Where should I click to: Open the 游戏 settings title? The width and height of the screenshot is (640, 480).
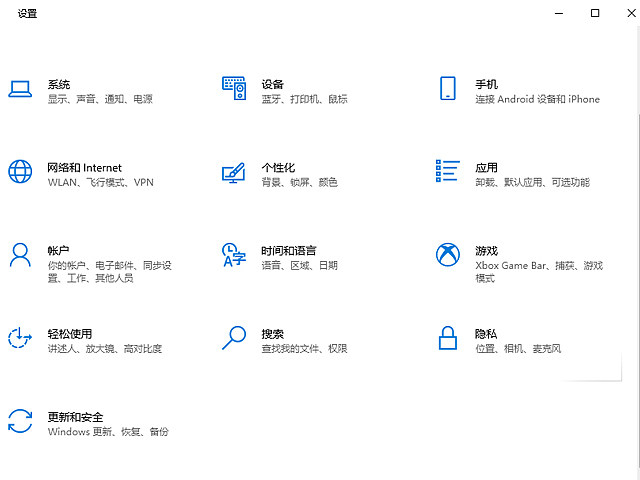pos(487,251)
